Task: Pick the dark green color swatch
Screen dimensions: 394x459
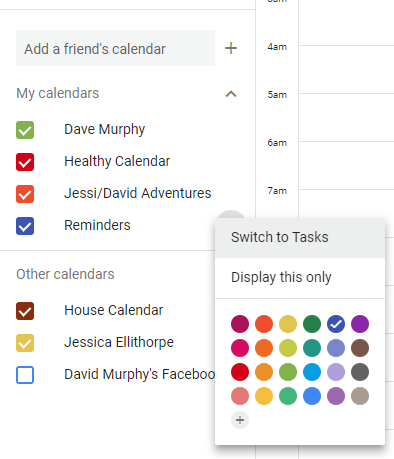Action: [x=312, y=324]
